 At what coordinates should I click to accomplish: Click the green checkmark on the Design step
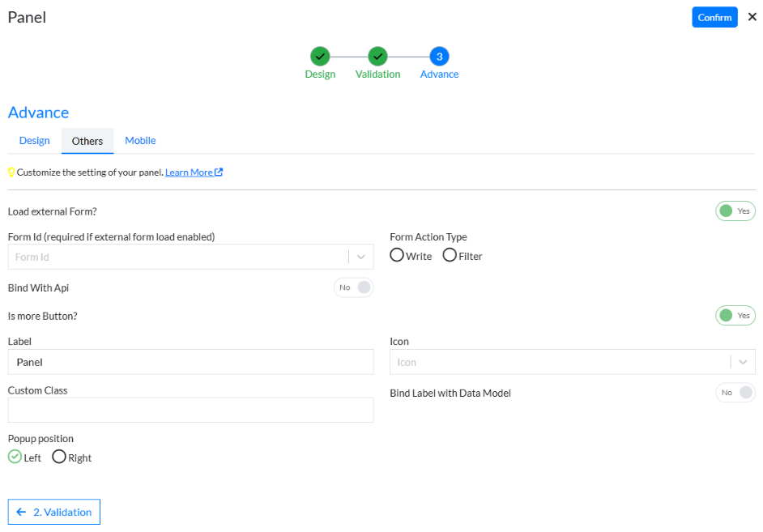pyautogui.click(x=319, y=57)
